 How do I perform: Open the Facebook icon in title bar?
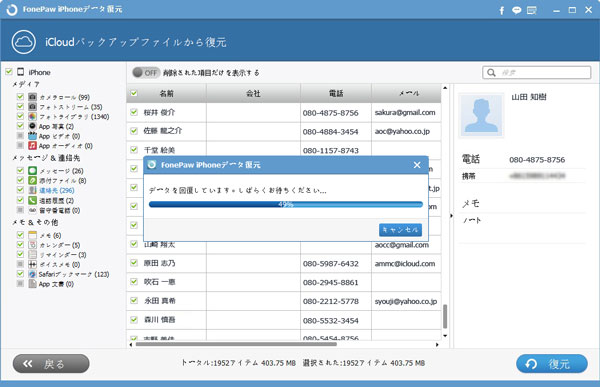point(502,10)
